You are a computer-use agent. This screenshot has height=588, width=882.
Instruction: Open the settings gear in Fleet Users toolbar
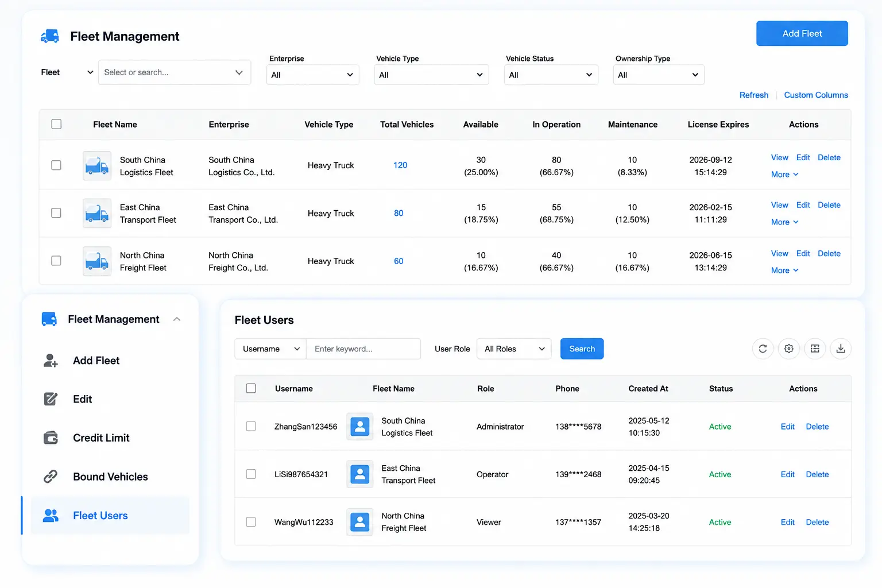[x=789, y=349]
